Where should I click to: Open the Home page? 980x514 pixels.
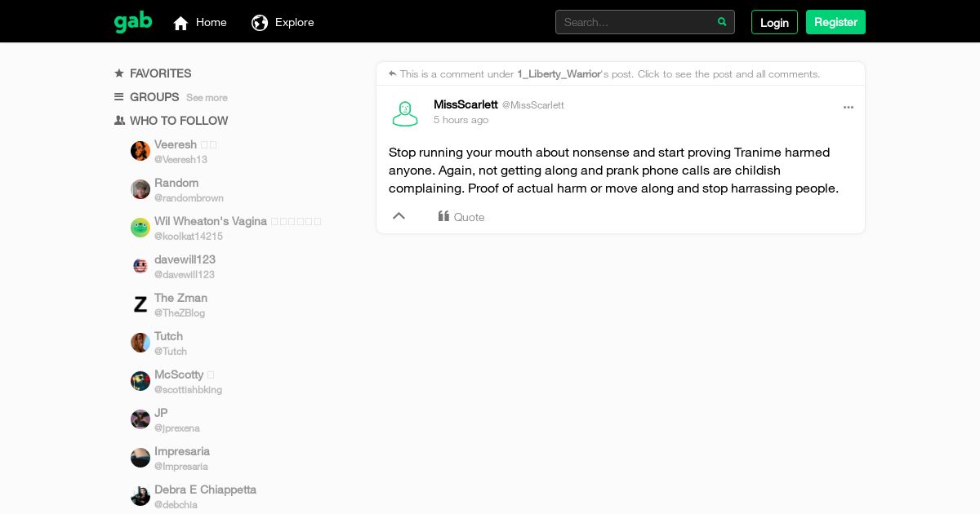click(x=200, y=22)
